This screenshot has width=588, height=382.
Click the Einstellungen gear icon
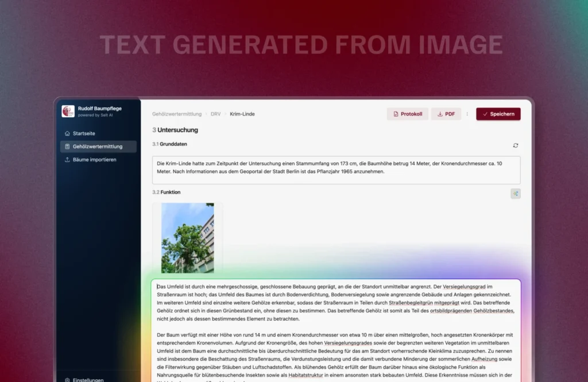pos(67,379)
